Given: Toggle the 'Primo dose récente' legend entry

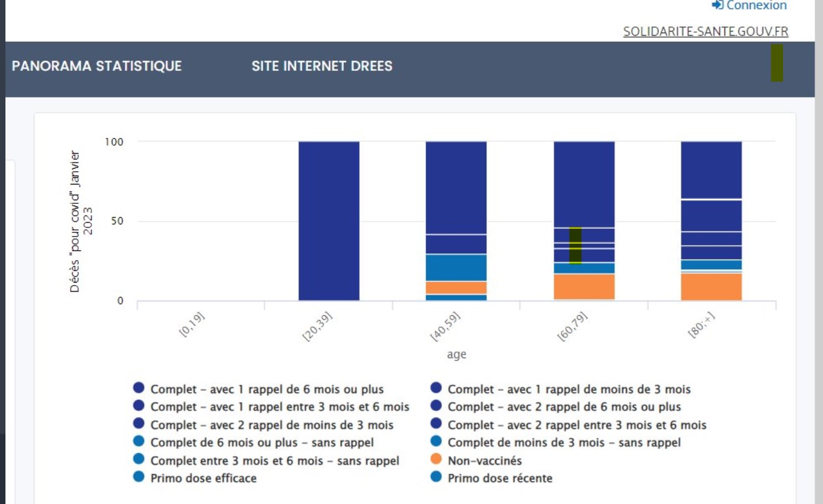Looking at the screenshot, I should 500,478.
